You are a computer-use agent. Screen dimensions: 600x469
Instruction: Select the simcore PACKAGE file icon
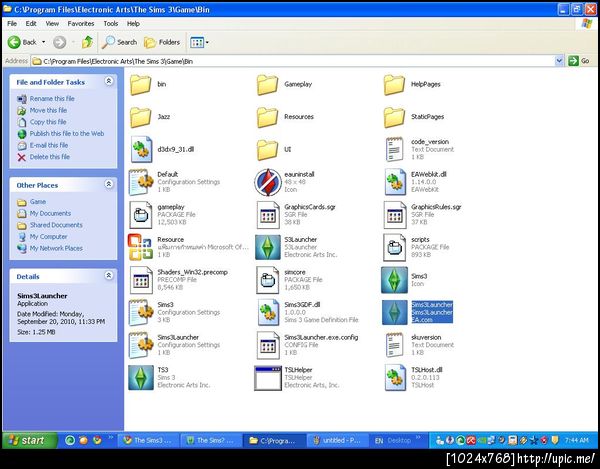point(268,280)
